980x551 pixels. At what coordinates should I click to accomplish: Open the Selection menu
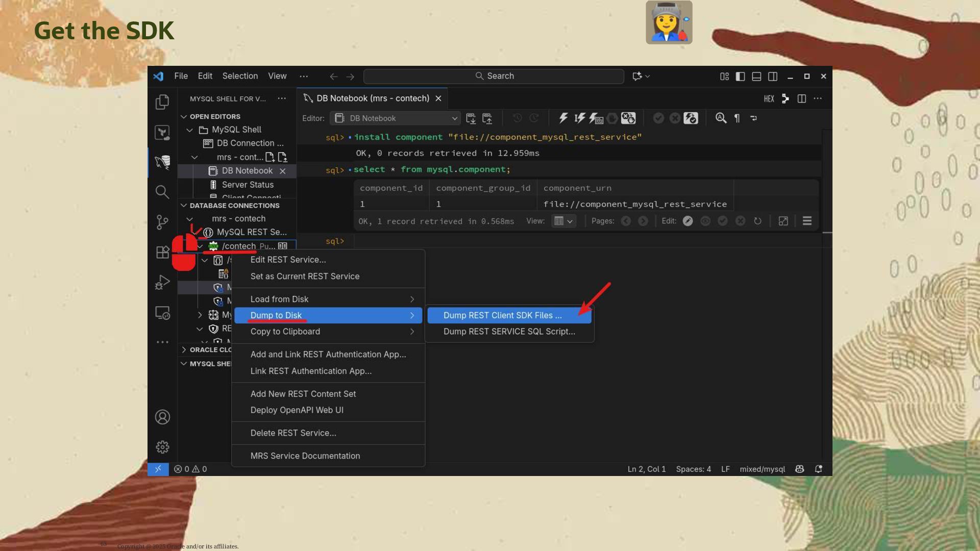pyautogui.click(x=240, y=76)
